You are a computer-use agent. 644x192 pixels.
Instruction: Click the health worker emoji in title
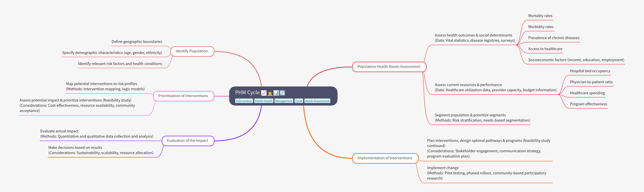(270, 93)
